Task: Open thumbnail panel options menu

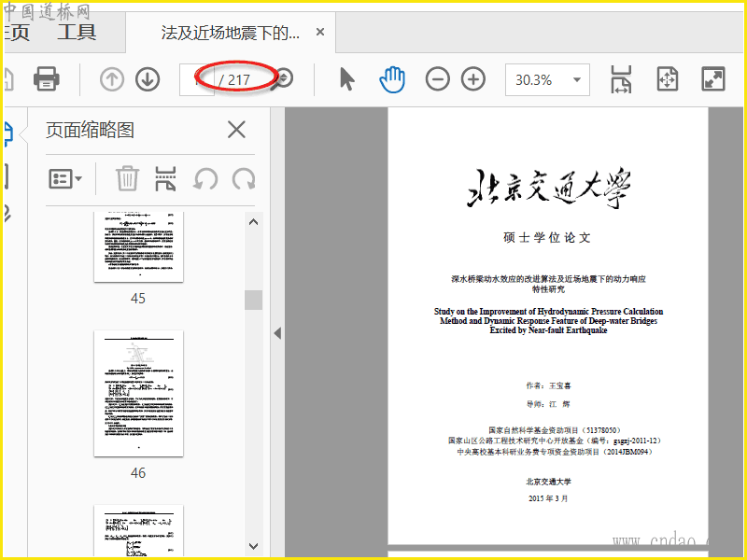Action: click(x=65, y=179)
